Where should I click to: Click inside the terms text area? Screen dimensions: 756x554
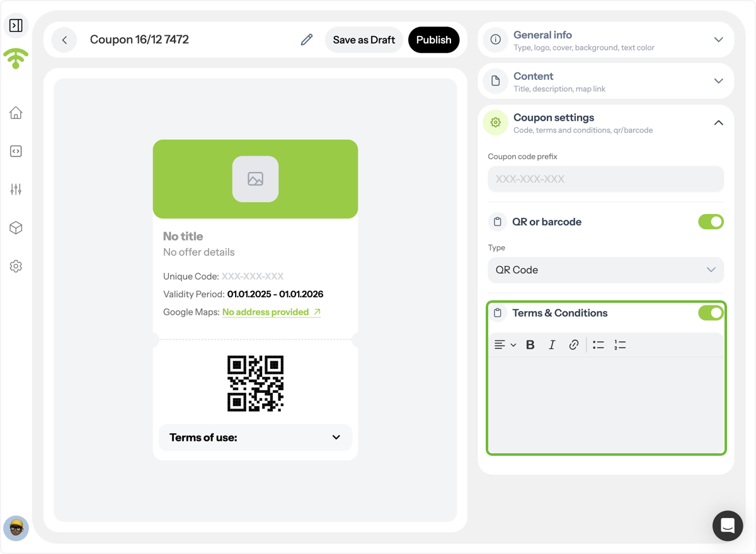pos(606,404)
